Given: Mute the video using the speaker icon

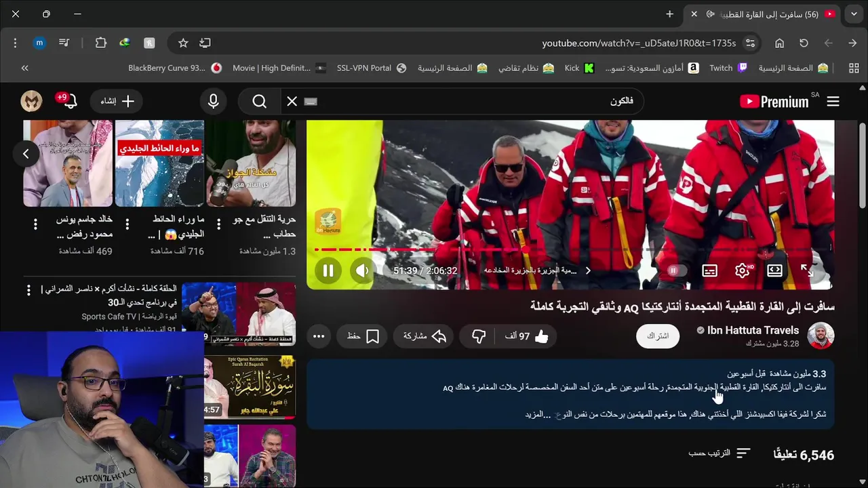Looking at the screenshot, I should [x=362, y=270].
